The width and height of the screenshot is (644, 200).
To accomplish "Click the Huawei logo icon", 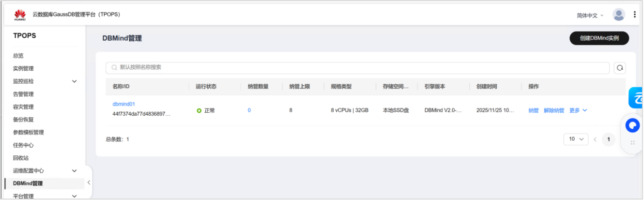I will (20, 15).
